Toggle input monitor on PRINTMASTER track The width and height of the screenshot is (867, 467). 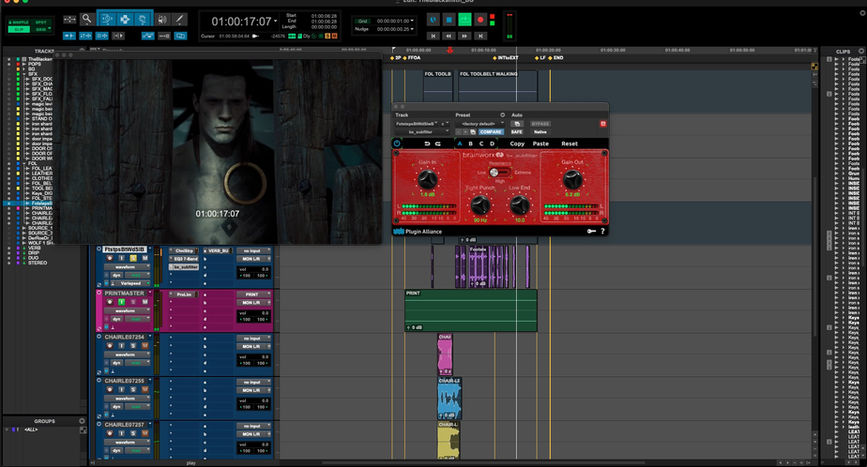122,302
